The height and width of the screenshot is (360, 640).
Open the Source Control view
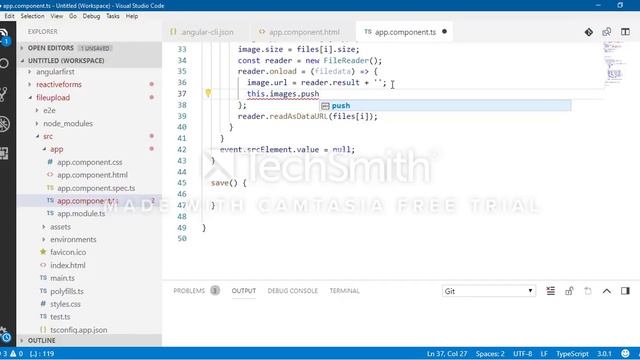tap(3, 94)
